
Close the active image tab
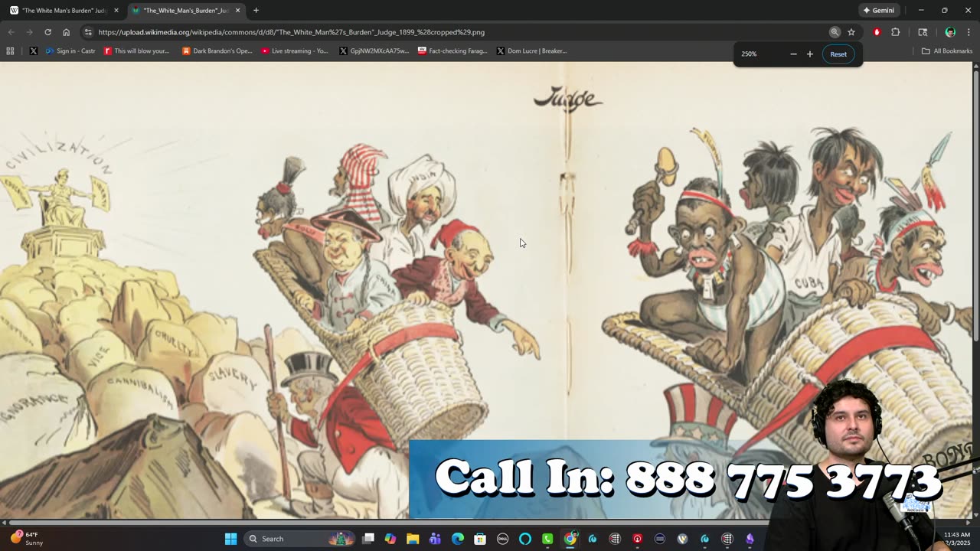pyautogui.click(x=237, y=11)
